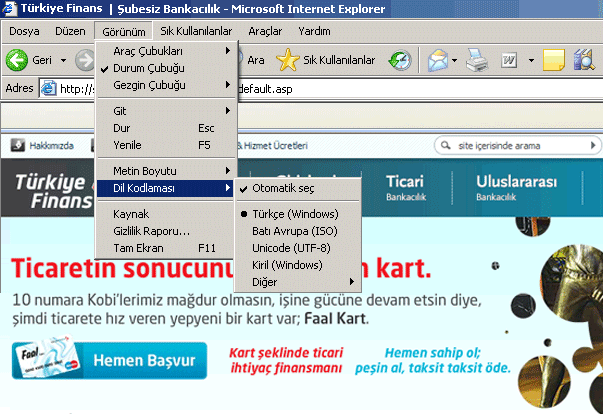The image size is (603, 414).
Task: Close the open Görünüm menu
Action: pos(123,31)
